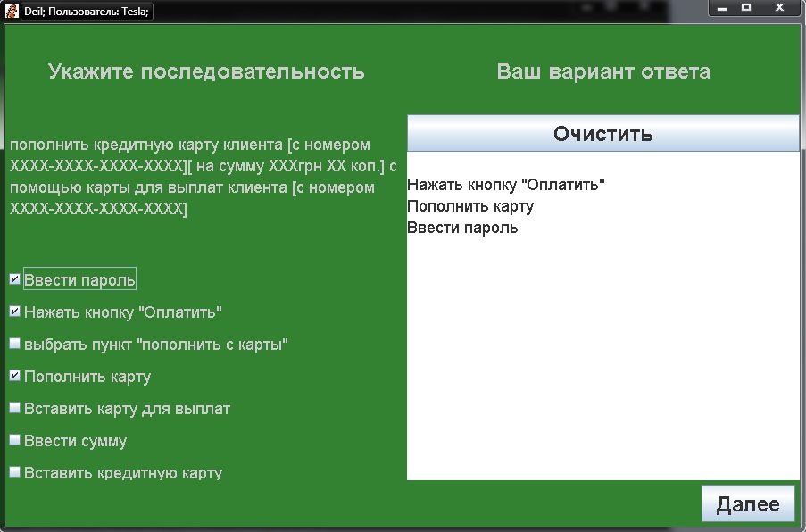
Task: Click the Deil application icon in title bar
Action: pyautogui.click(x=12, y=11)
